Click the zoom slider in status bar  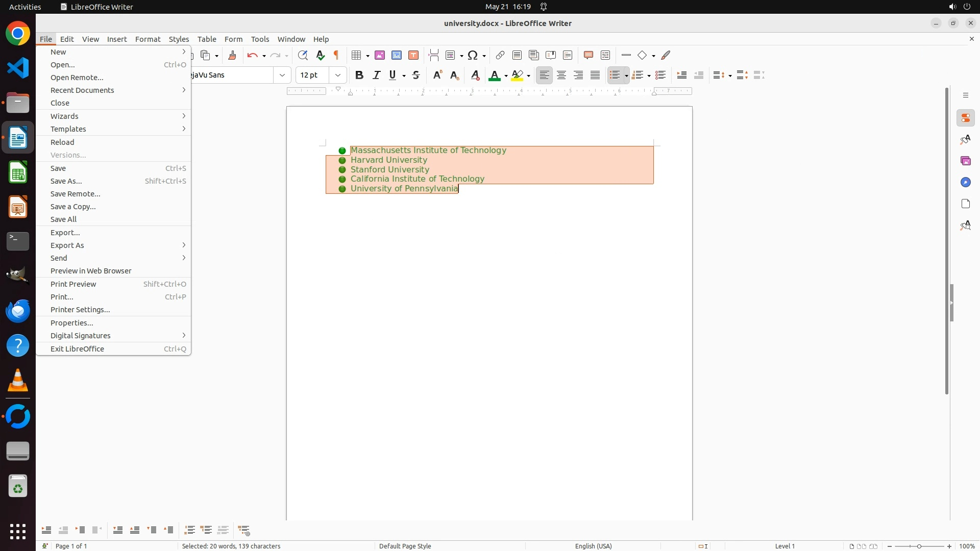[x=919, y=546]
